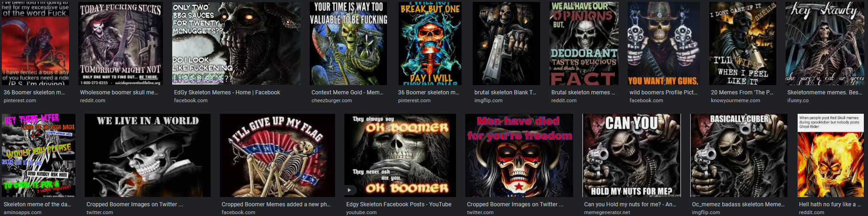The height and width of the screenshot is (216, 868).
Task: Select the 'We all have our opinions' meme
Action: pyautogui.click(x=584, y=43)
